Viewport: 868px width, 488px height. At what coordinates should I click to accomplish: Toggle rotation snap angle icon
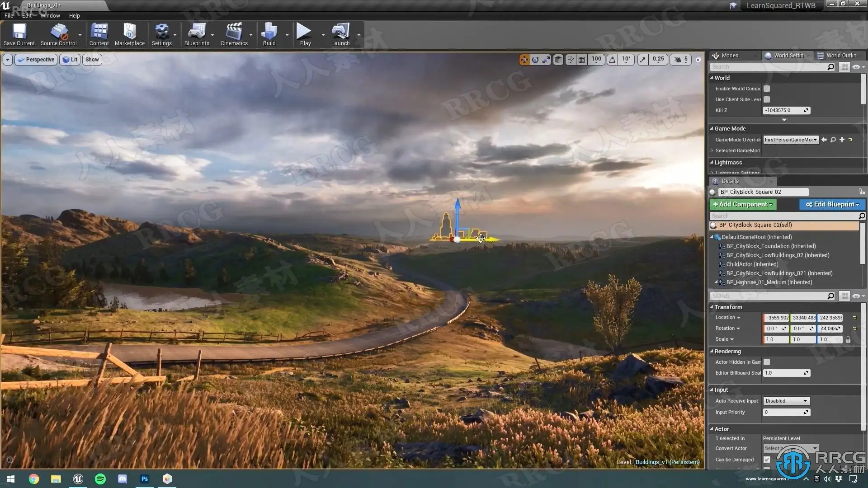(x=612, y=60)
